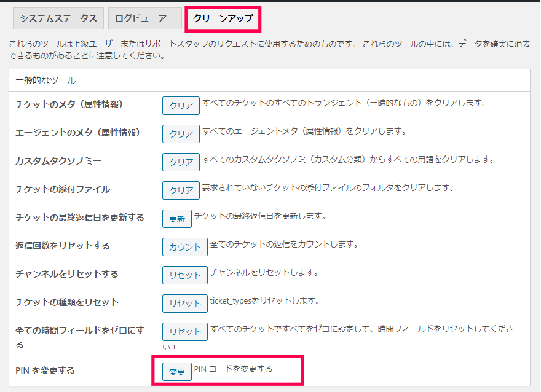Click the label チケットの添付ファイル
This screenshot has height=392, width=541.
pos(63,189)
